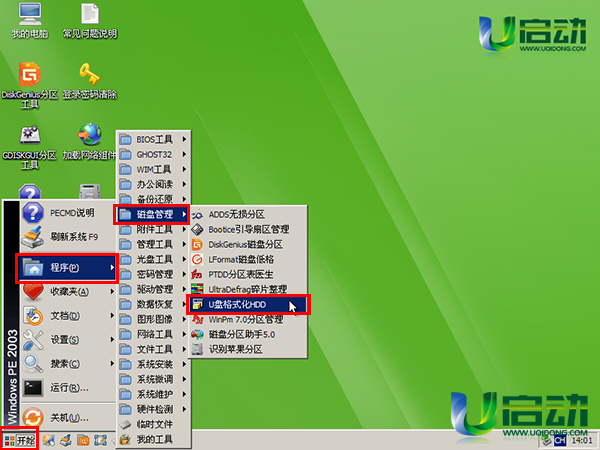Image resolution: width=600 pixels, height=450 pixels.
Task: Select the 系统微调 folder entry
Action: [153, 379]
